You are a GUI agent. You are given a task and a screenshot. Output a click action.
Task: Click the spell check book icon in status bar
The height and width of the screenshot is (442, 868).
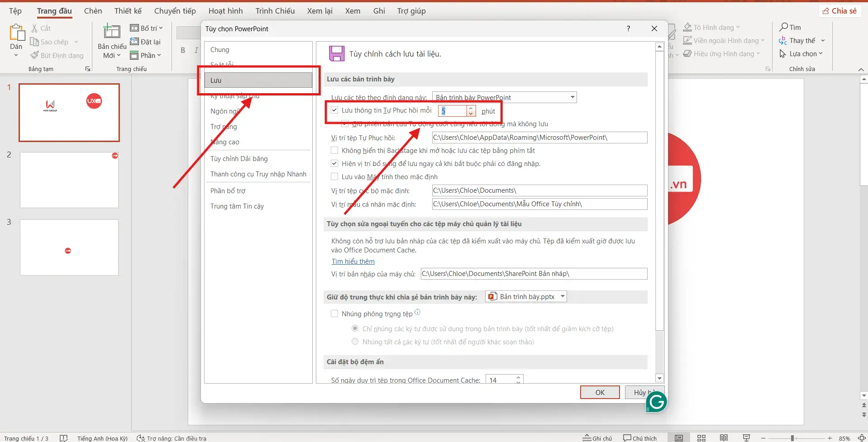click(64, 438)
